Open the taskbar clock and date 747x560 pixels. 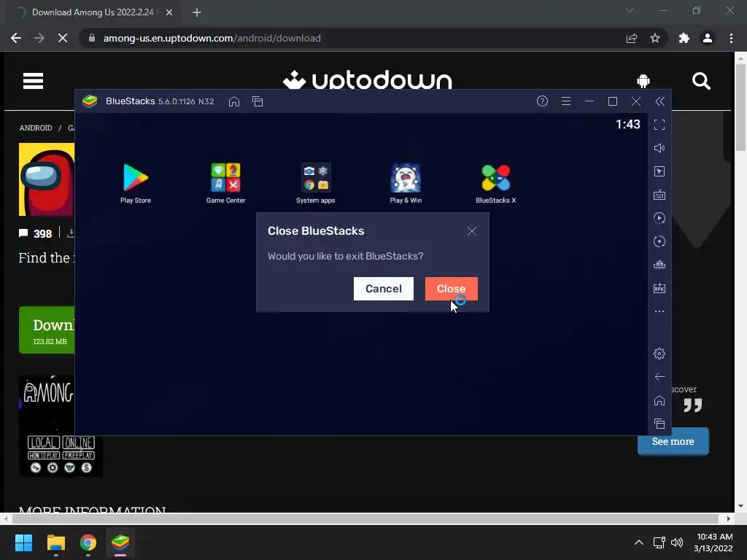[x=713, y=542]
